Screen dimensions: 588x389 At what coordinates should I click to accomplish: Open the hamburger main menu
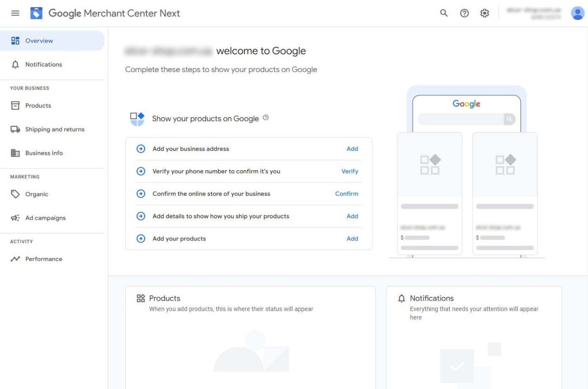tap(15, 13)
